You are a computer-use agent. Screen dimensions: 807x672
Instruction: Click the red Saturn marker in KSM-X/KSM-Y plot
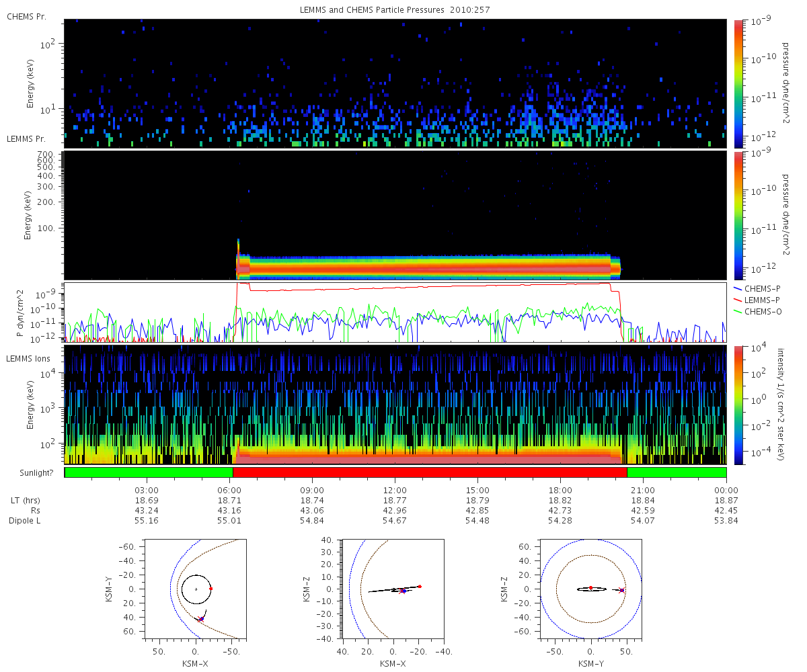pyautogui.click(x=210, y=588)
